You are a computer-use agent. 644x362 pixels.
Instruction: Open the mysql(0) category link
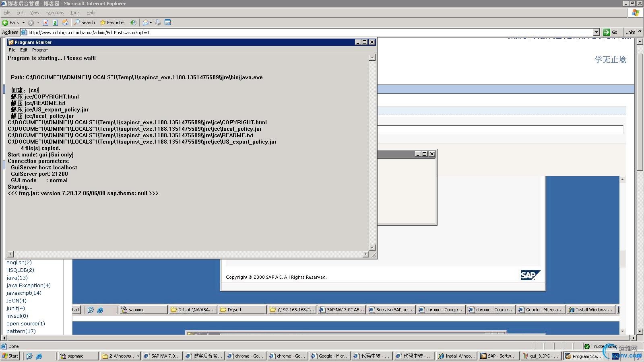[x=17, y=316]
